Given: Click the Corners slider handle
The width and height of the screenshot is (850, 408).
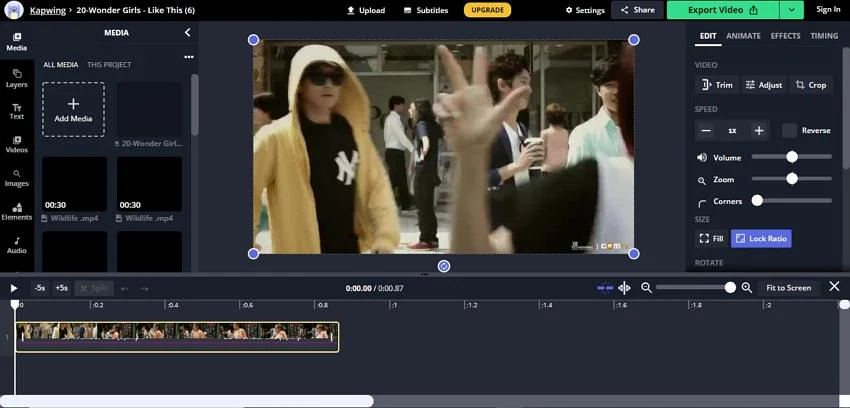Looking at the screenshot, I should pos(757,200).
